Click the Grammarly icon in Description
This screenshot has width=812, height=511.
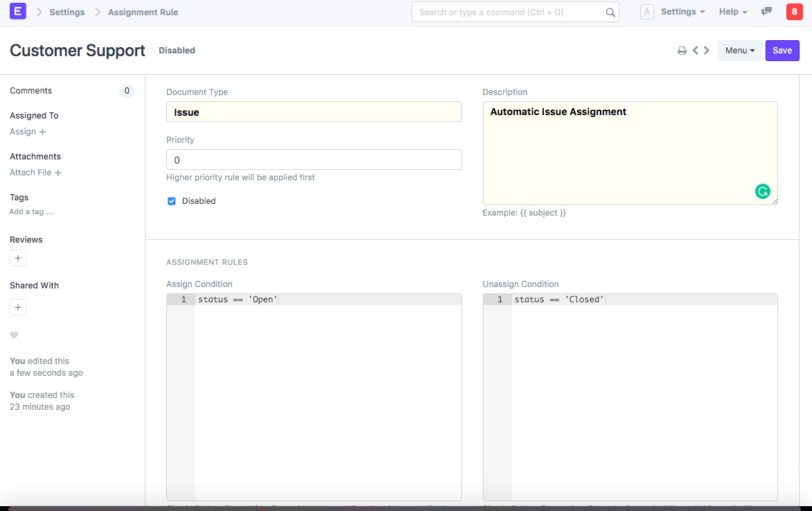click(x=762, y=191)
